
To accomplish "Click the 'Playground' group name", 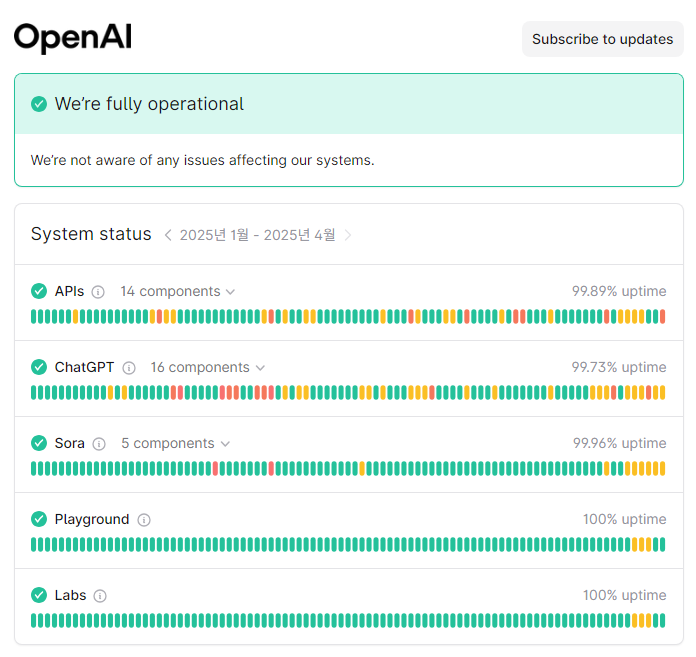I will tap(92, 519).
